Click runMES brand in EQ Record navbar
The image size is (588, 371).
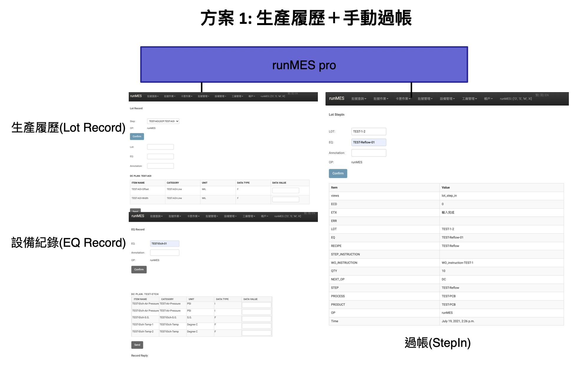click(138, 216)
